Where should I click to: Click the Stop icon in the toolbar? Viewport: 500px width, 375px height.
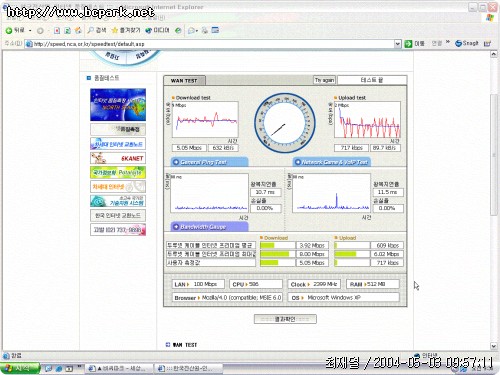57,31
